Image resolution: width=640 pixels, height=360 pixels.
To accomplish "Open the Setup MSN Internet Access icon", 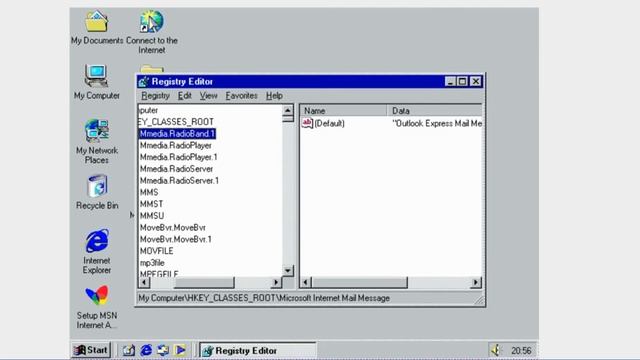I will click(x=97, y=296).
